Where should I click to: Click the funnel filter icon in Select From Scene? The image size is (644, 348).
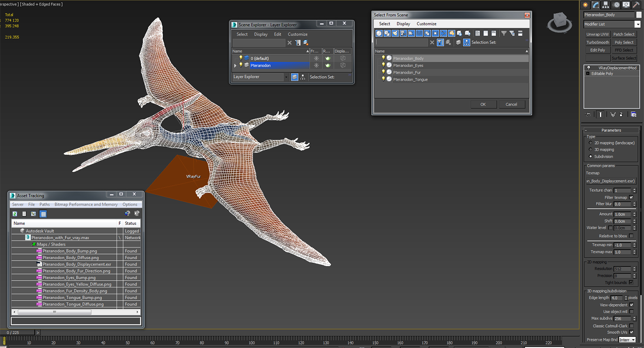coord(504,33)
